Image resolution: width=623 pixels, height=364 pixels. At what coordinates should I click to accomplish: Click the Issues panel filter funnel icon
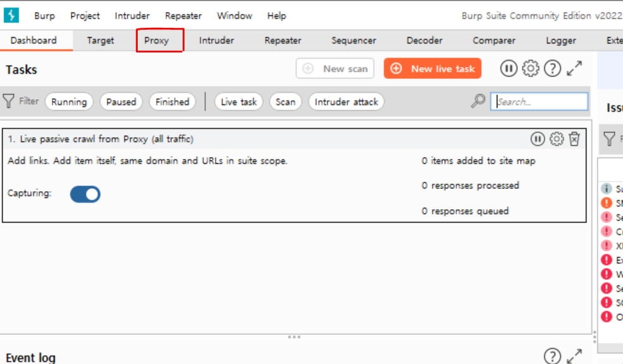tap(609, 138)
